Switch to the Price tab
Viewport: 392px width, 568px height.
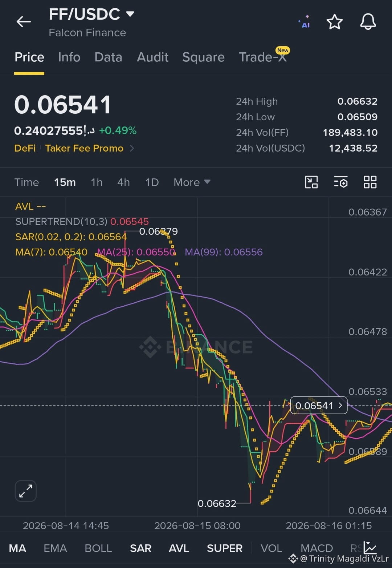29,57
